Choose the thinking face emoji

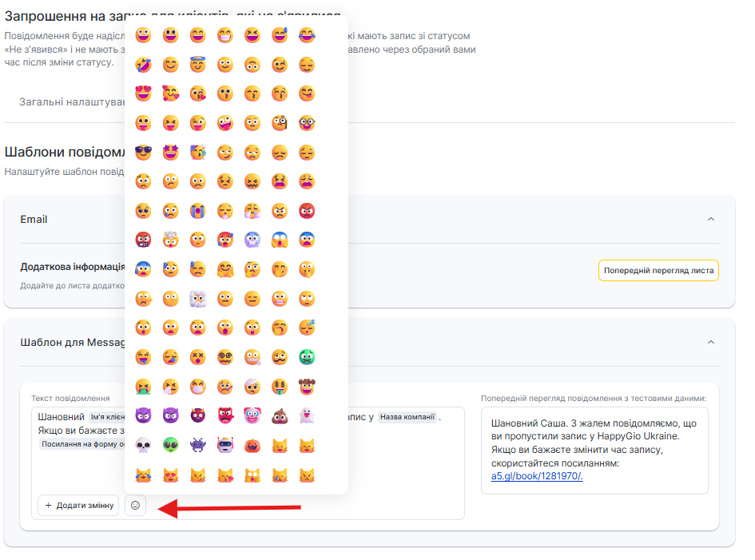tap(252, 269)
